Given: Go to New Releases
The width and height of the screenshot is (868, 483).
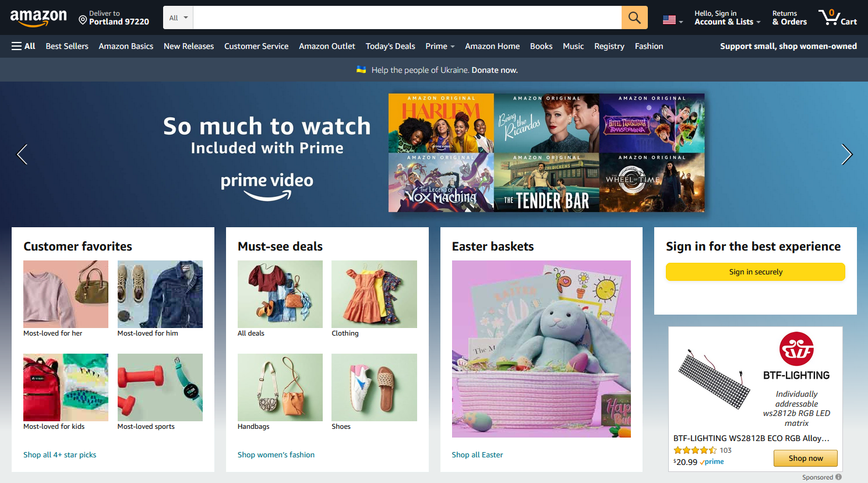Looking at the screenshot, I should tap(189, 46).
